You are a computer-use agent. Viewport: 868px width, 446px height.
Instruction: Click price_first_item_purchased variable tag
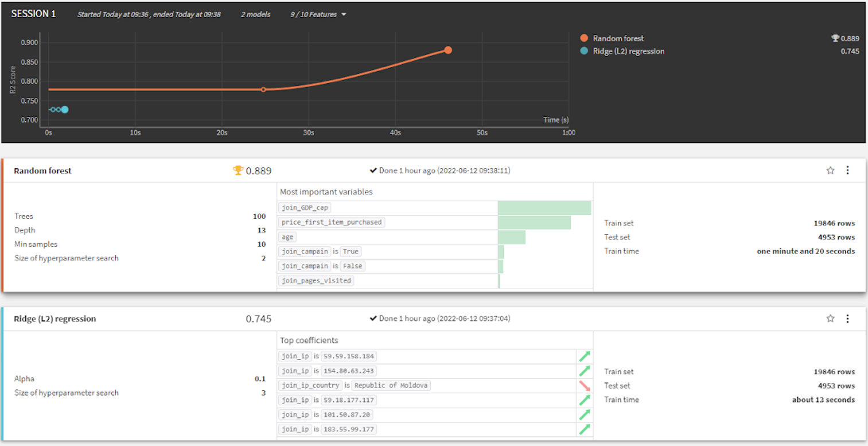pyautogui.click(x=332, y=222)
